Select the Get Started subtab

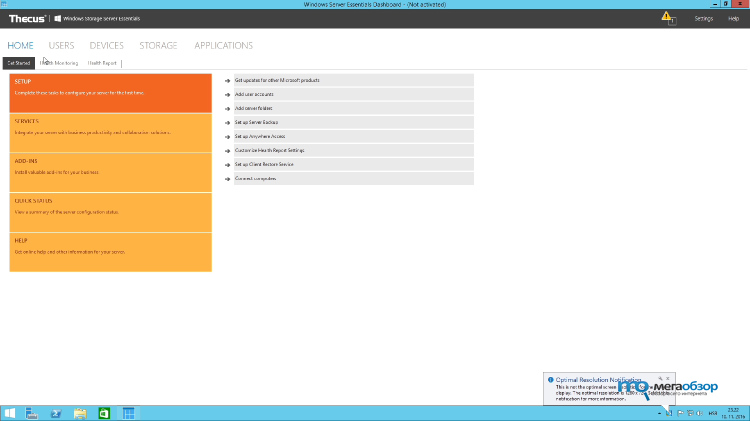click(x=19, y=63)
